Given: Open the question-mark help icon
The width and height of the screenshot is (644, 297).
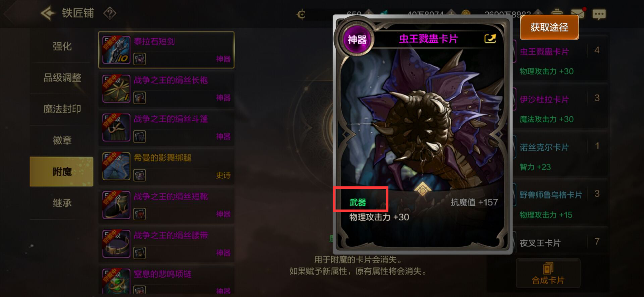Looking at the screenshot, I should tap(110, 14).
